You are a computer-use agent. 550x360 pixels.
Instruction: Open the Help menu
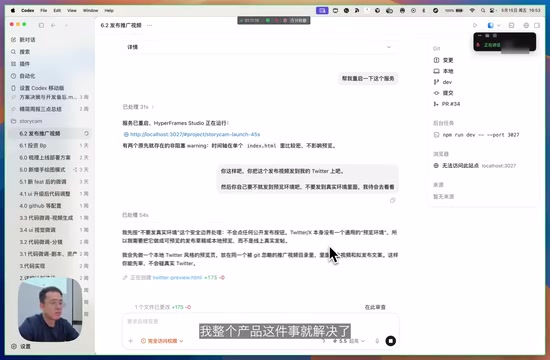click(x=109, y=11)
